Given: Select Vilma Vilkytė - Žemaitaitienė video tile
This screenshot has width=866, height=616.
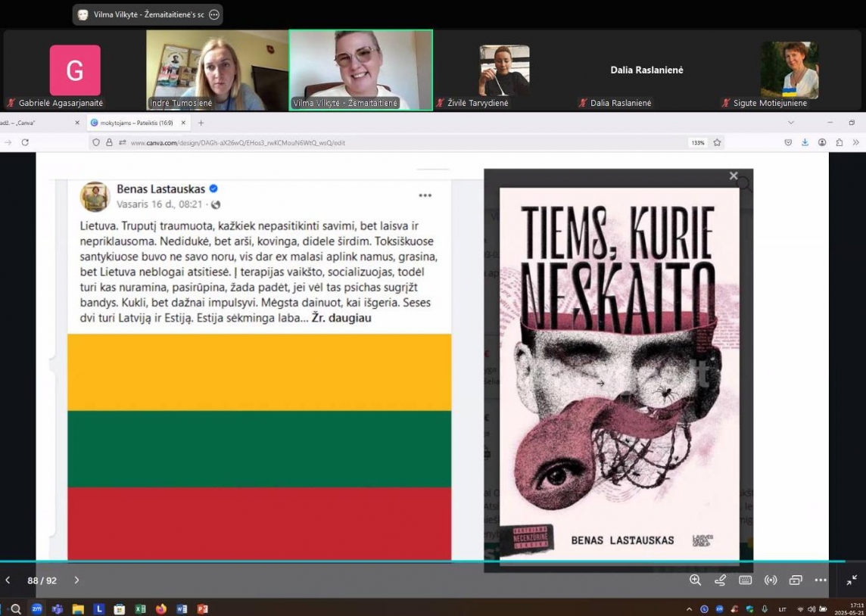Looking at the screenshot, I should click(360, 70).
